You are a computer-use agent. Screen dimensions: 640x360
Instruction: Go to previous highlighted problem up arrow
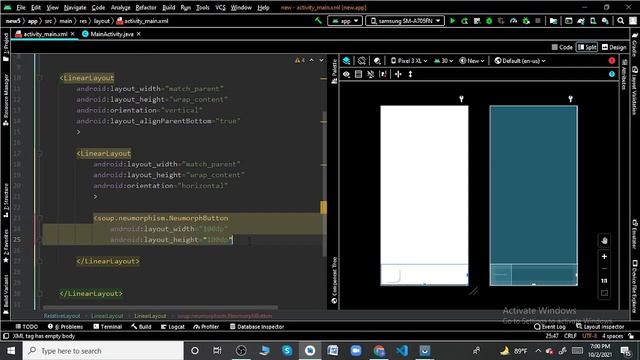coord(312,60)
